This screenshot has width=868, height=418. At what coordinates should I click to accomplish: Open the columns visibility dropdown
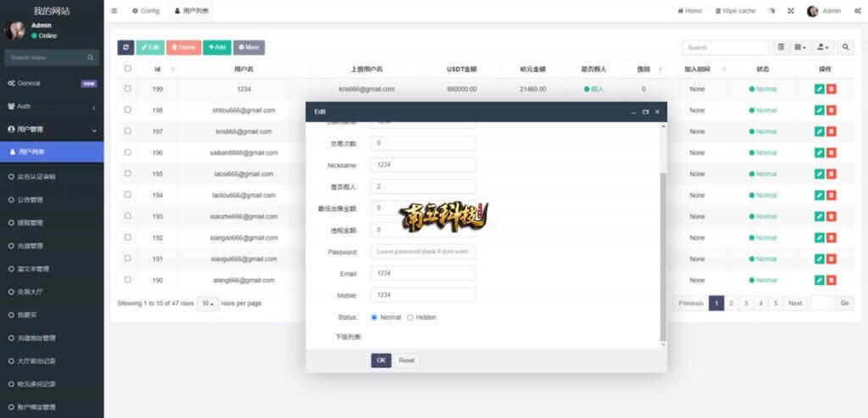click(x=800, y=47)
